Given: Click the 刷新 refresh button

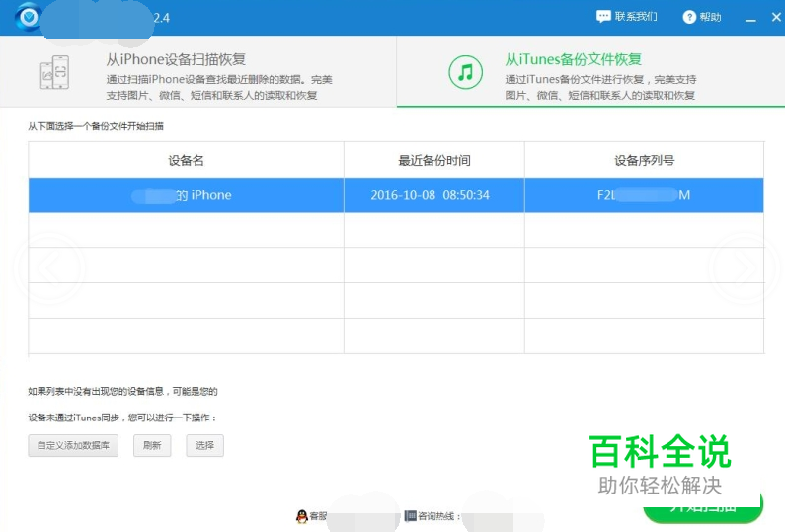Looking at the screenshot, I should point(152,445).
